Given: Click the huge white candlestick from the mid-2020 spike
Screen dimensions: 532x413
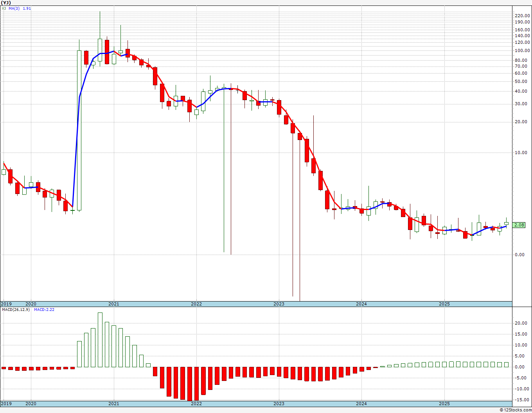Looking at the screenshot, I should pos(79,130).
